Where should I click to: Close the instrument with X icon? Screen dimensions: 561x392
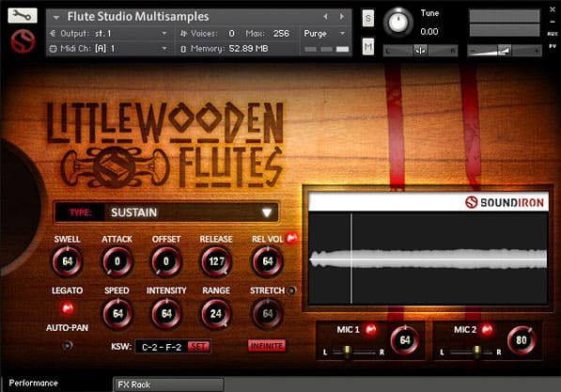(x=553, y=9)
